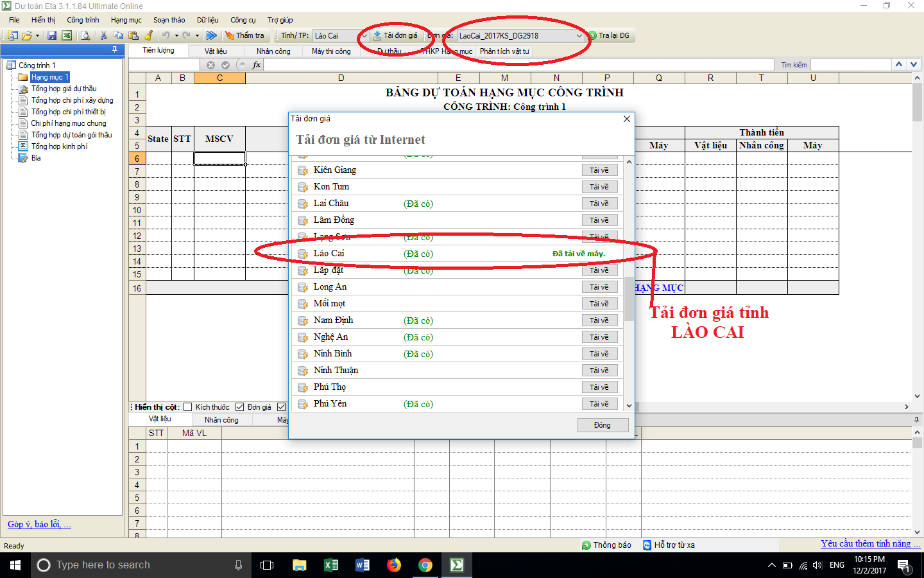
Task: Insert function using the fx icon
Action: coord(257,65)
